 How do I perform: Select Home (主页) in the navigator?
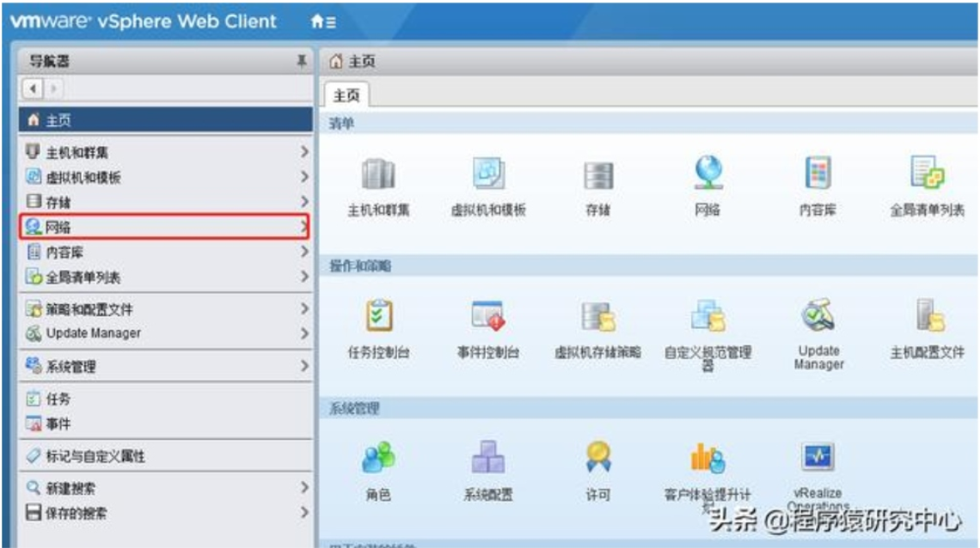[166, 120]
